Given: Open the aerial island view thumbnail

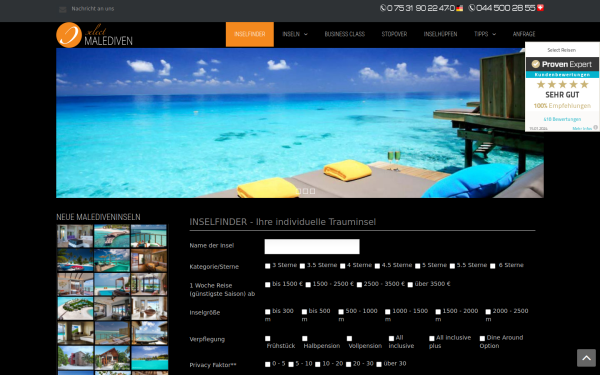Looking at the screenshot, I should pyautogui.click(x=75, y=308).
